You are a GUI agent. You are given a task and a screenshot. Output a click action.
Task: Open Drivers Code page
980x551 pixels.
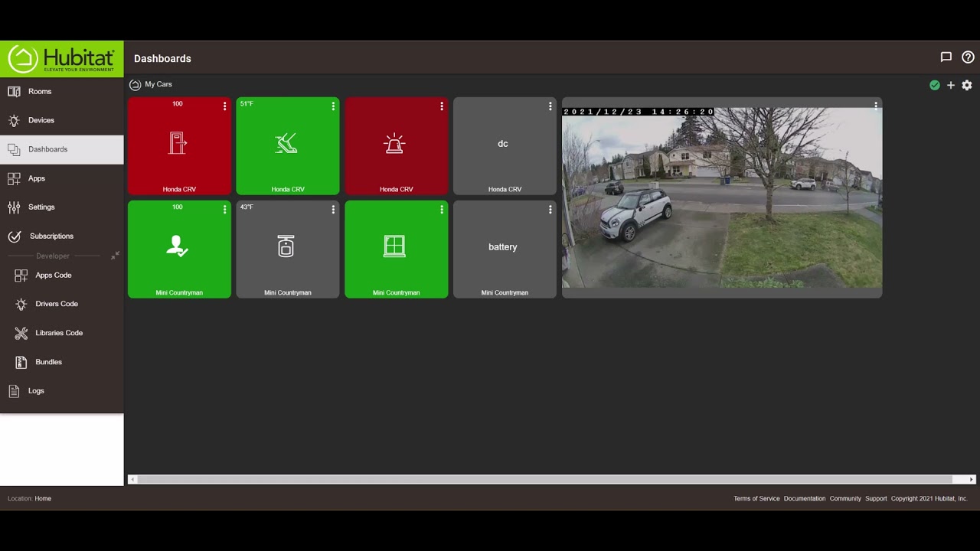tap(61, 304)
